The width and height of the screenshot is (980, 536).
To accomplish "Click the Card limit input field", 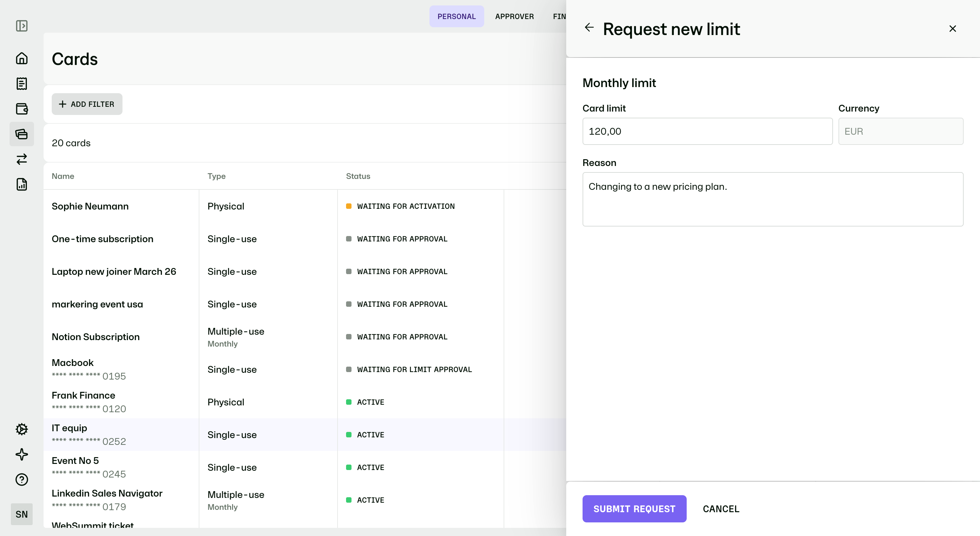I will coord(707,131).
